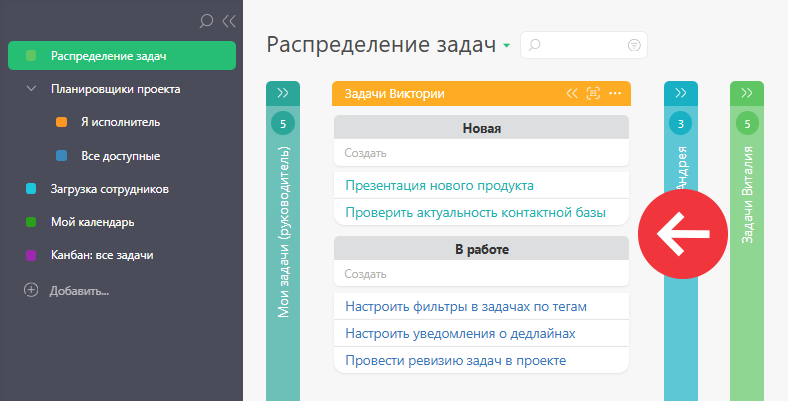The height and width of the screenshot is (401, 788).
Task: Open task Настроить уведомления о дедлайнах
Action: [x=460, y=333]
